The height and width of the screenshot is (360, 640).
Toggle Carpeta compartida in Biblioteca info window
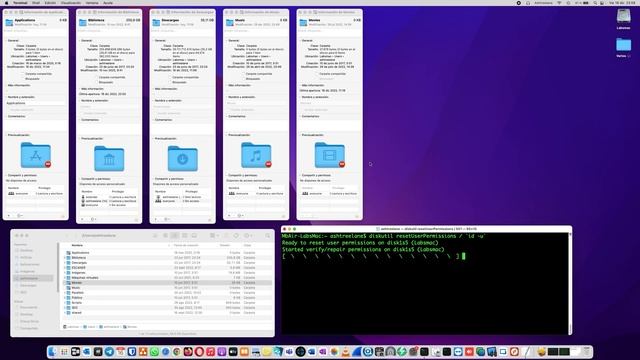point(96,77)
